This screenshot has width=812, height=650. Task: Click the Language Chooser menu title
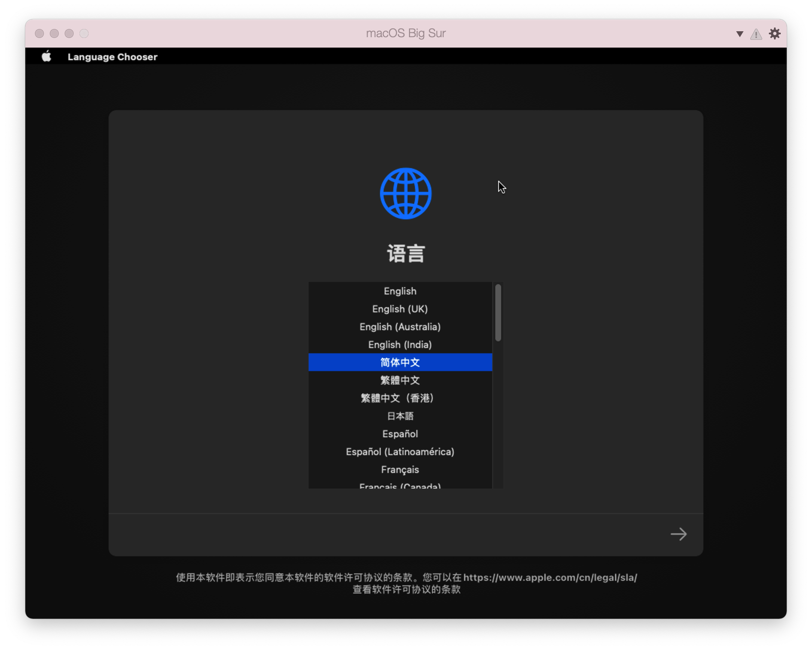pos(112,57)
